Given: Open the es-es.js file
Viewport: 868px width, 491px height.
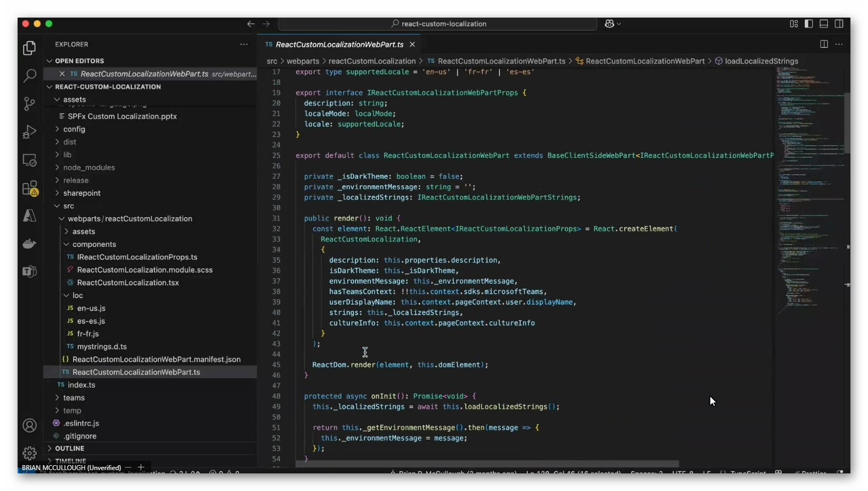Looking at the screenshot, I should 151,321.
